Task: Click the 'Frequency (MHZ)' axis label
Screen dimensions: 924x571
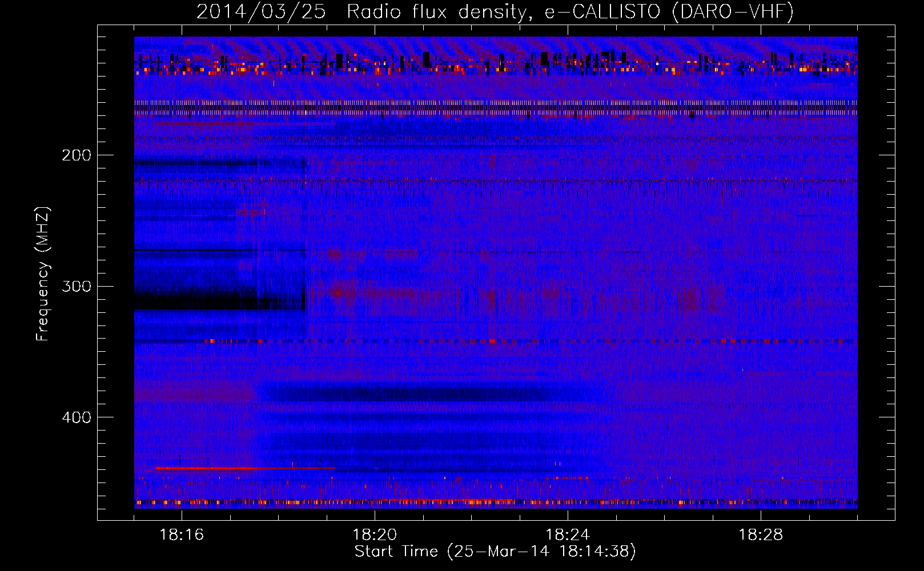Action: (x=43, y=274)
